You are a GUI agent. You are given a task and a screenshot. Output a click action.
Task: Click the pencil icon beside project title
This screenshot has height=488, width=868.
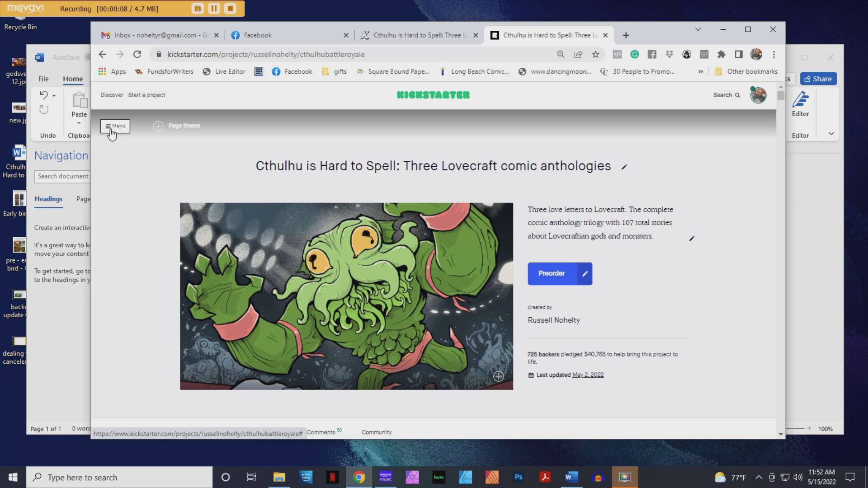pos(624,167)
